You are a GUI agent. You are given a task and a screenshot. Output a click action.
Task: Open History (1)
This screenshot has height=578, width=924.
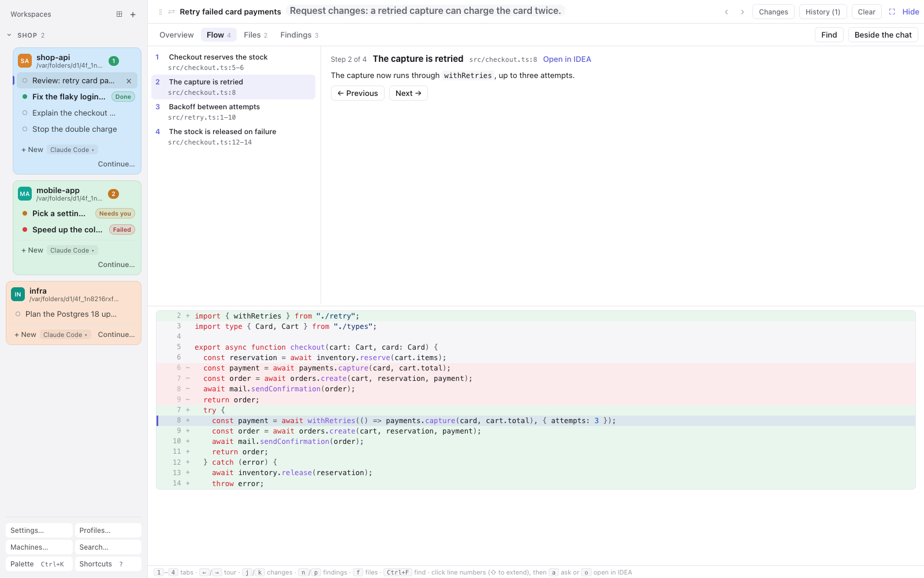823,12
